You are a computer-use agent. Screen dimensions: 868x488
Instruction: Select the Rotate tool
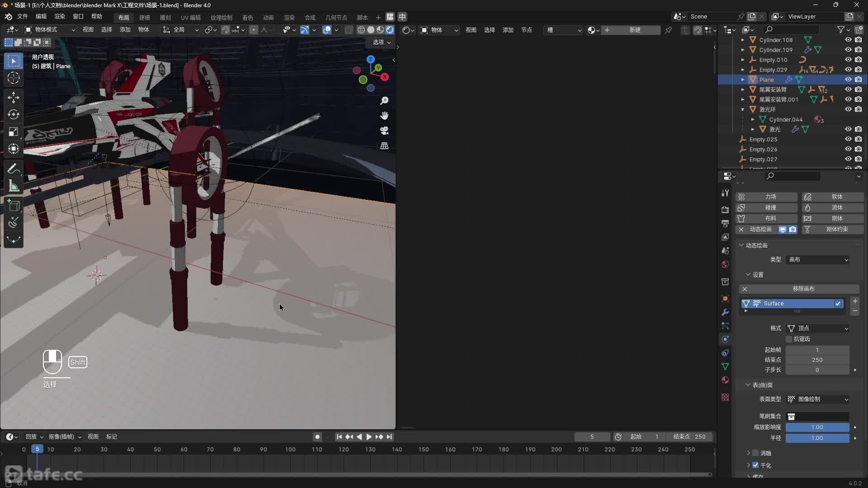(14, 114)
